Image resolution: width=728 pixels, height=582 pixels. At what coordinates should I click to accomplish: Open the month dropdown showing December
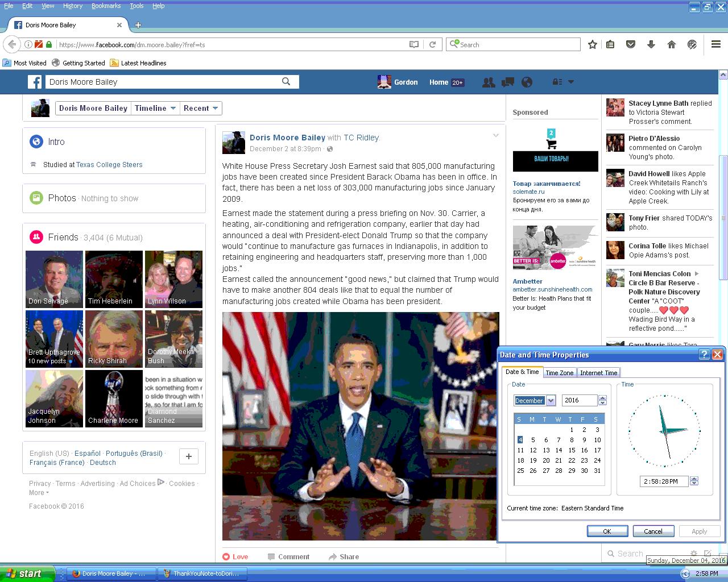[551, 401]
